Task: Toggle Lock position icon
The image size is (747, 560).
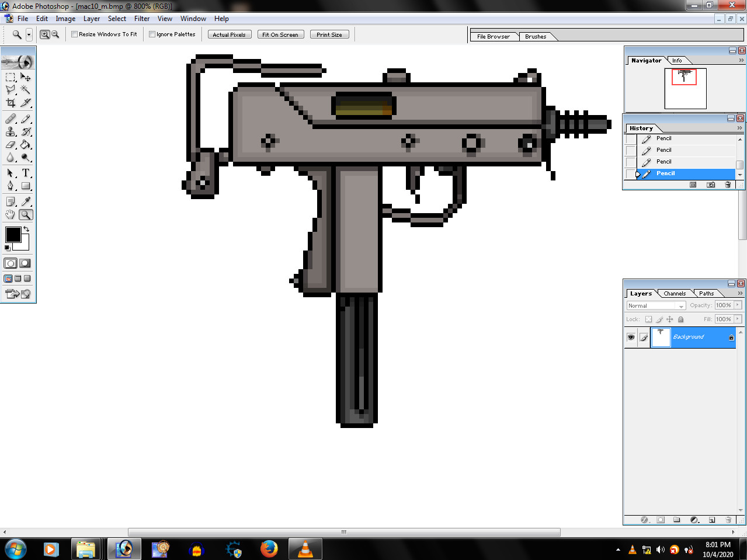Action: coord(670,319)
